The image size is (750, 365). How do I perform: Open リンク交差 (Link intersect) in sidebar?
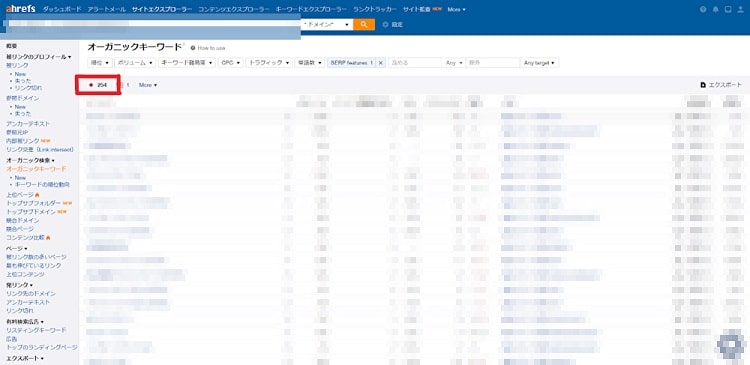(x=39, y=149)
